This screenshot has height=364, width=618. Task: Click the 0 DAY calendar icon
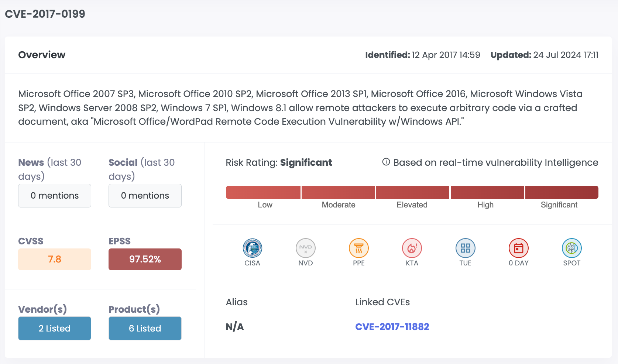click(519, 248)
